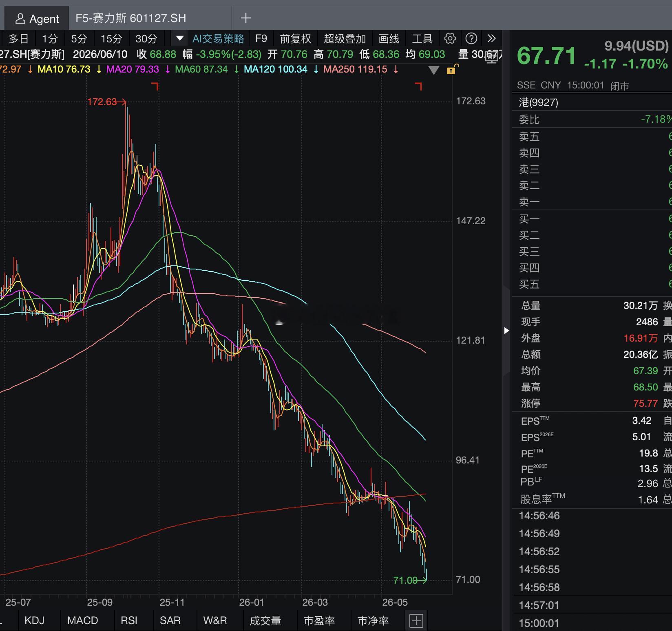The height and width of the screenshot is (631, 672).
Task: Click the 买五 order row
Action: pos(592,285)
